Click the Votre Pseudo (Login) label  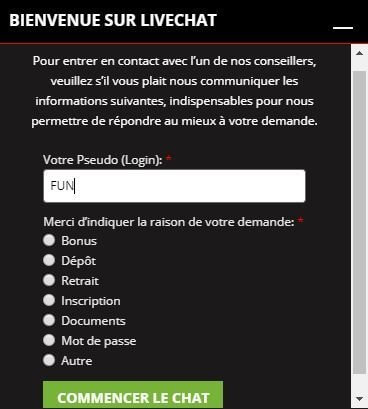(x=103, y=160)
